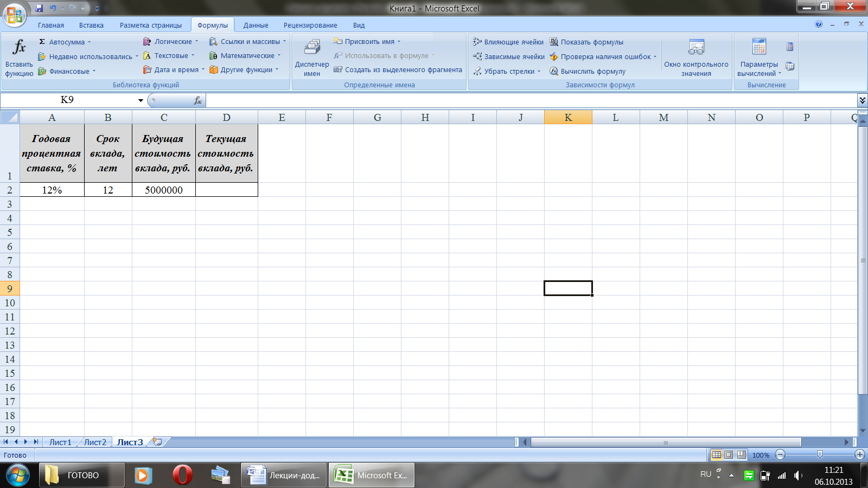Move the zoom slider handle
Image resolution: width=868 pixels, height=488 pixels.
pyautogui.click(x=820, y=455)
